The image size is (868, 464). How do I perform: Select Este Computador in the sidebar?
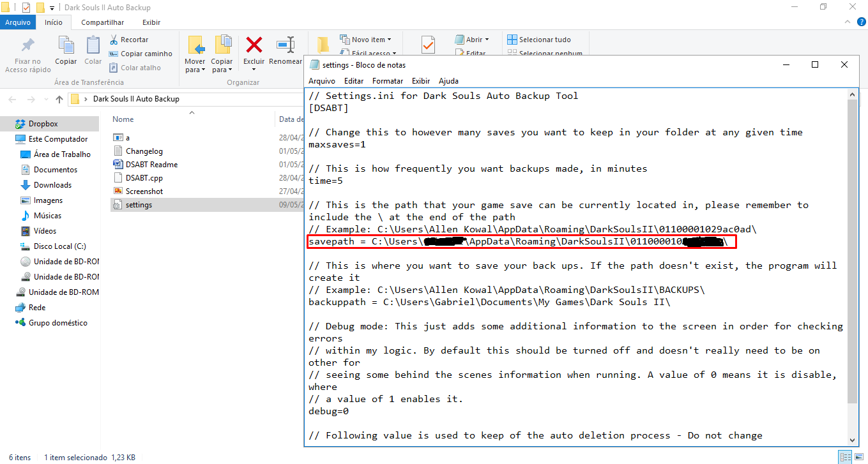tap(51, 139)
